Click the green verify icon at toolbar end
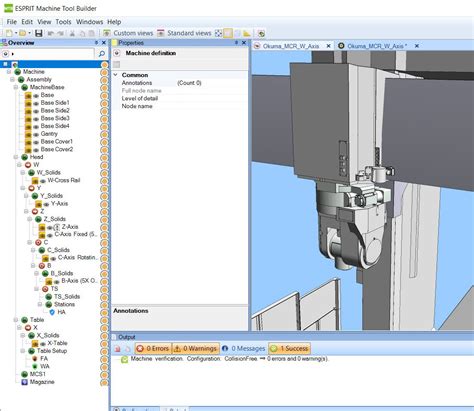 coord(261,33)
